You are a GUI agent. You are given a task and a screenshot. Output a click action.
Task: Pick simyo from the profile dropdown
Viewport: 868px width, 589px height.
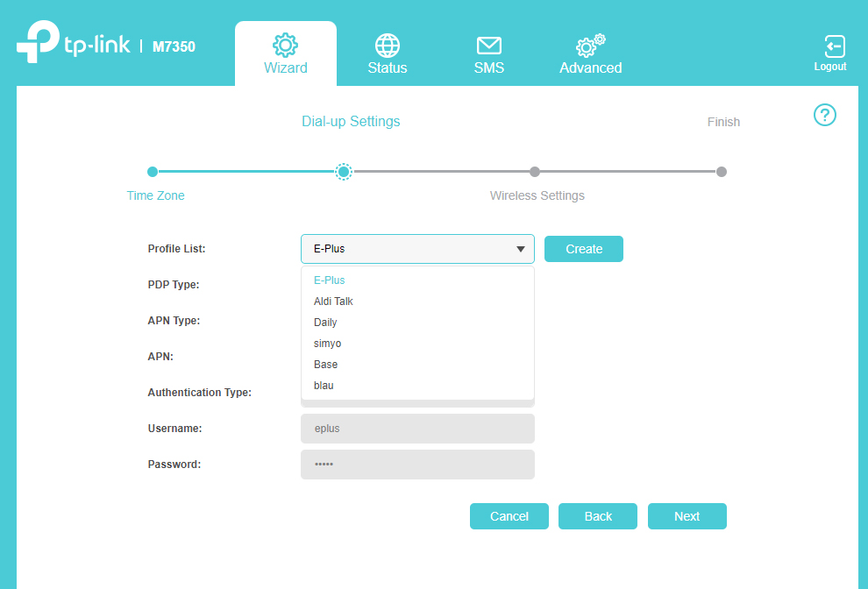(x=417, y=344)
